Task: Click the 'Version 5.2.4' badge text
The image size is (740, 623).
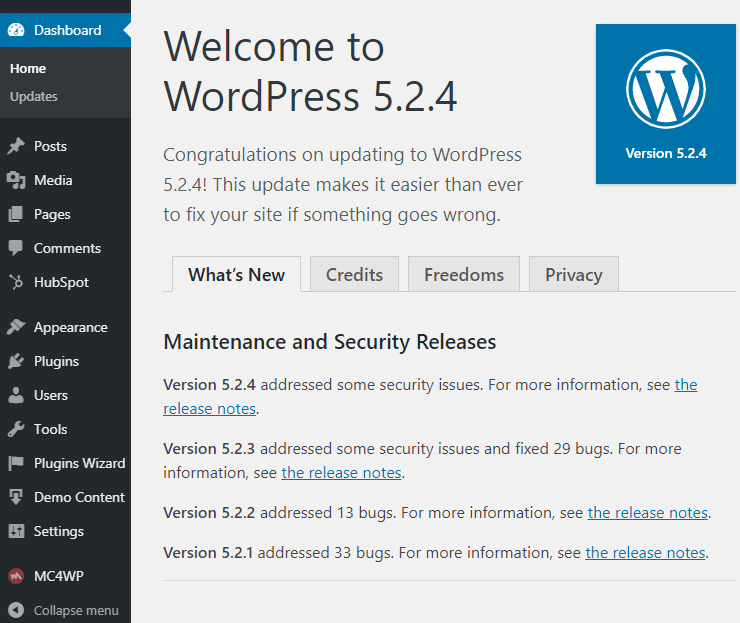Action: click(x=666, y=153)
